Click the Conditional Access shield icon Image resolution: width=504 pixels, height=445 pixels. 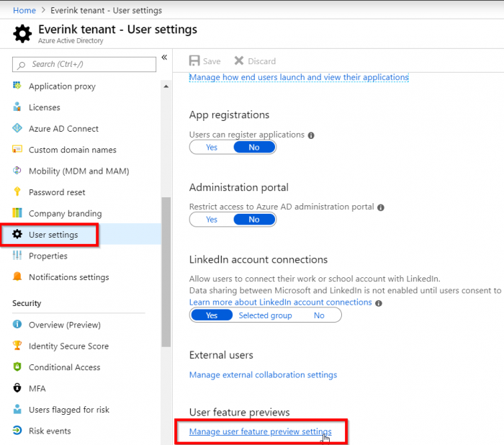[17, 367]
